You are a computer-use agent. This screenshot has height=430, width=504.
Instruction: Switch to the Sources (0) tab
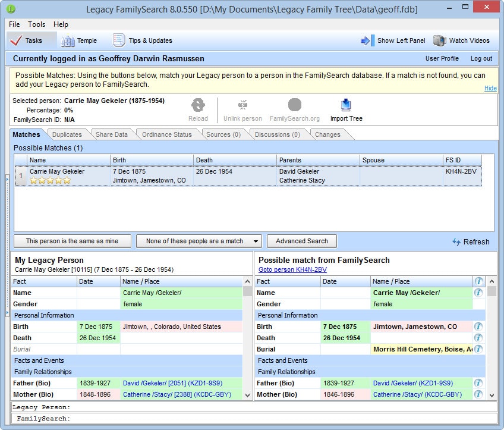223,134
